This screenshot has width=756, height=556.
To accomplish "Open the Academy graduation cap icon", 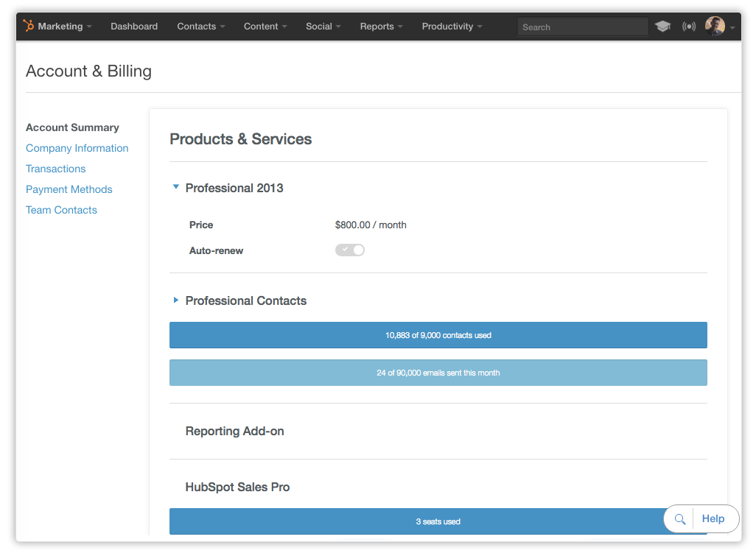I will coord(662,26).
